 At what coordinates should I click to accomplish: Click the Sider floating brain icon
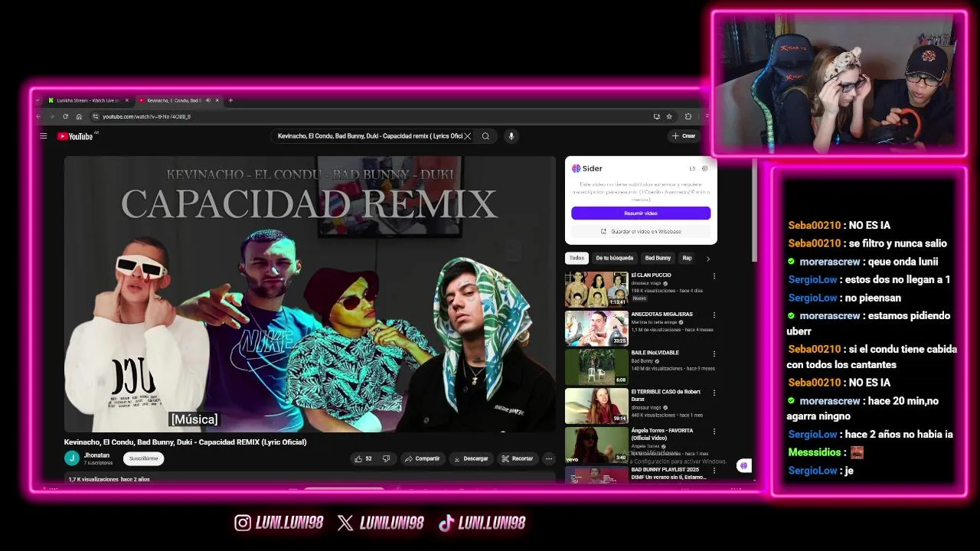pos(743,465)
